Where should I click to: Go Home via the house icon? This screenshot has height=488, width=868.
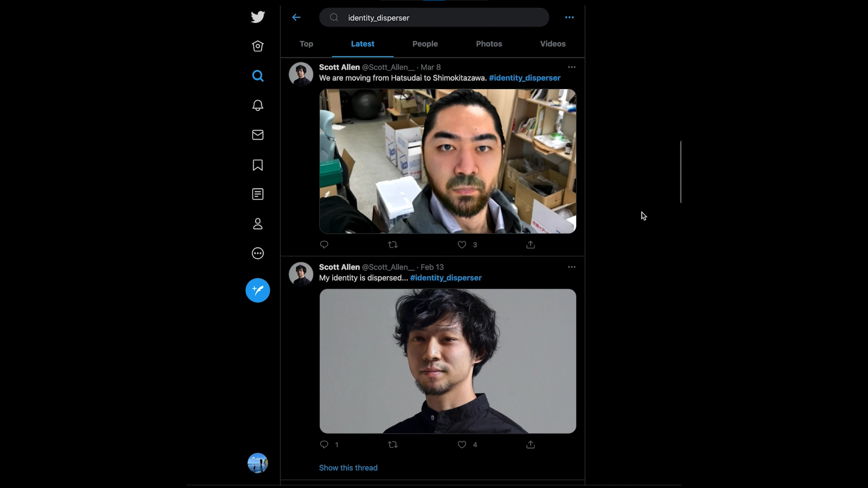click(x=258, y=46)
